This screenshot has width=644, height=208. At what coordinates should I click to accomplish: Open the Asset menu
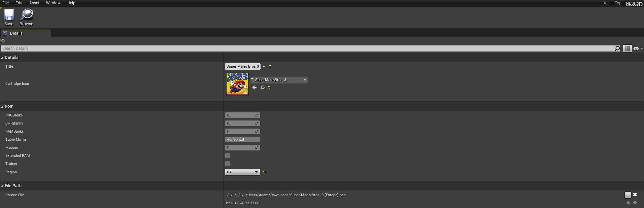[34, 3]
